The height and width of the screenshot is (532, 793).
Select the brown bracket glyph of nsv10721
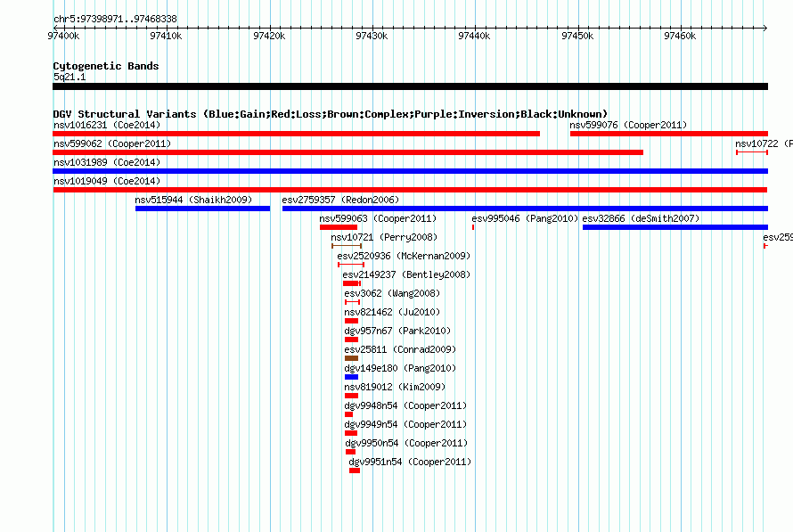tap(347, 246)
